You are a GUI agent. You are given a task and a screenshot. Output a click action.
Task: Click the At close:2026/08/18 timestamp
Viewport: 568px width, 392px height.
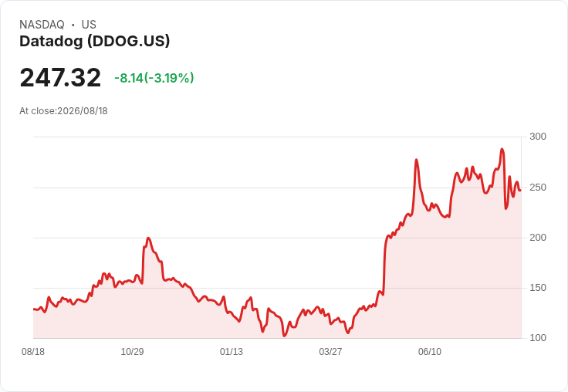coord(63,111)
